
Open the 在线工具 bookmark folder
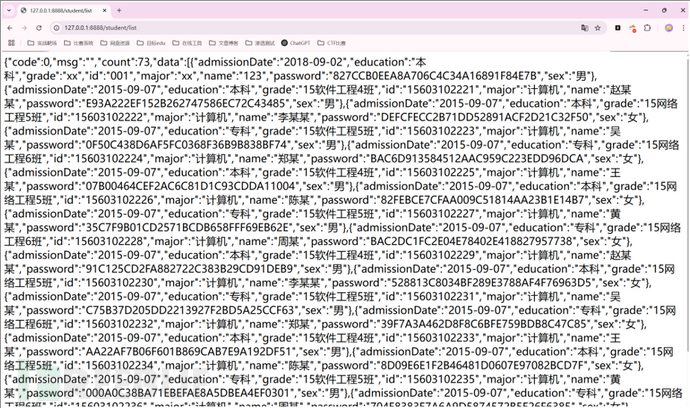point(187,43)
